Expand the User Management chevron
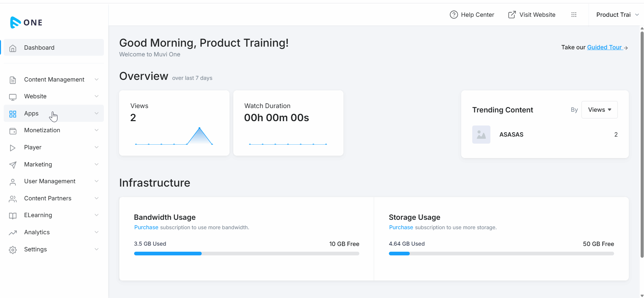The height and width of the screenshot is (298, 644). [96, 181]
